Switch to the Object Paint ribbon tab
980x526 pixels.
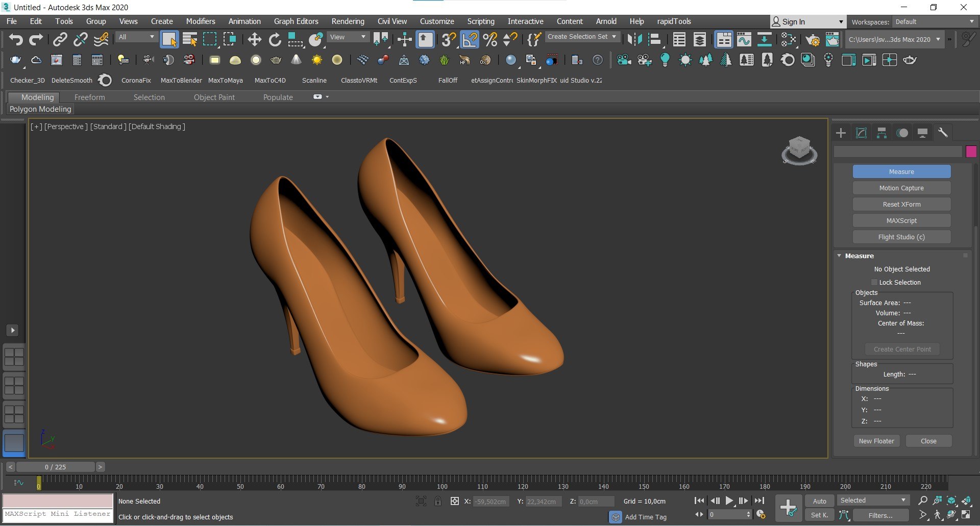tap(214, 97)
